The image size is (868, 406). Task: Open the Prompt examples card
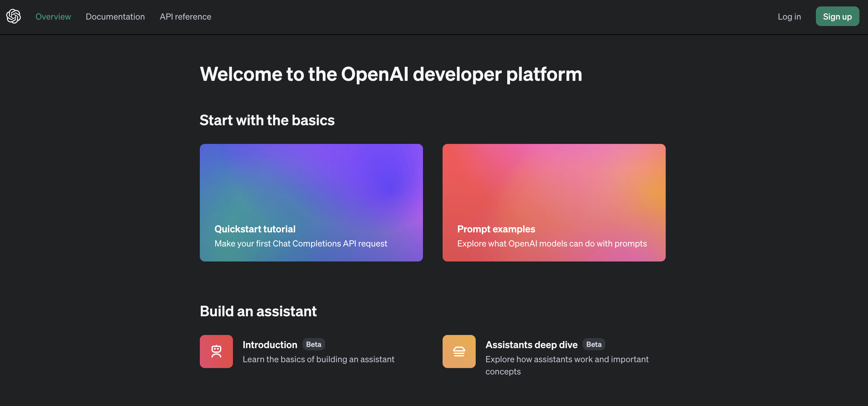pyautogui.click(x=554, y=203)
